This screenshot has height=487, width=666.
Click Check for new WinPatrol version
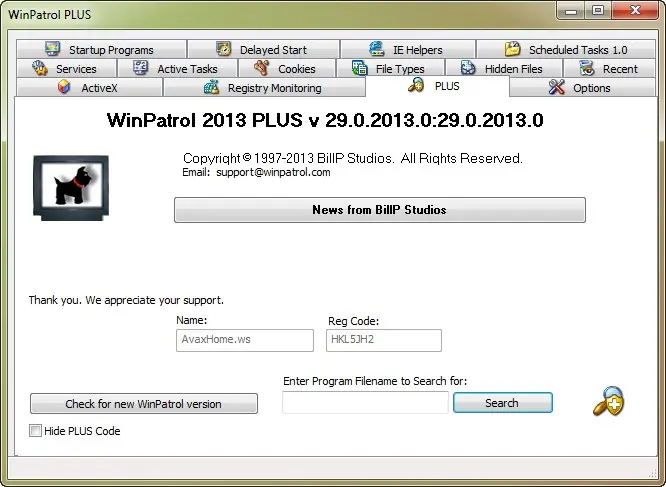pos(144,403)
